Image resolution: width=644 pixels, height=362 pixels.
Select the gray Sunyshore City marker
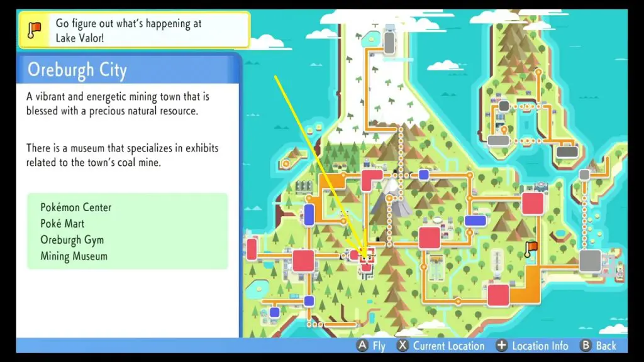click(x=590, y=260)
